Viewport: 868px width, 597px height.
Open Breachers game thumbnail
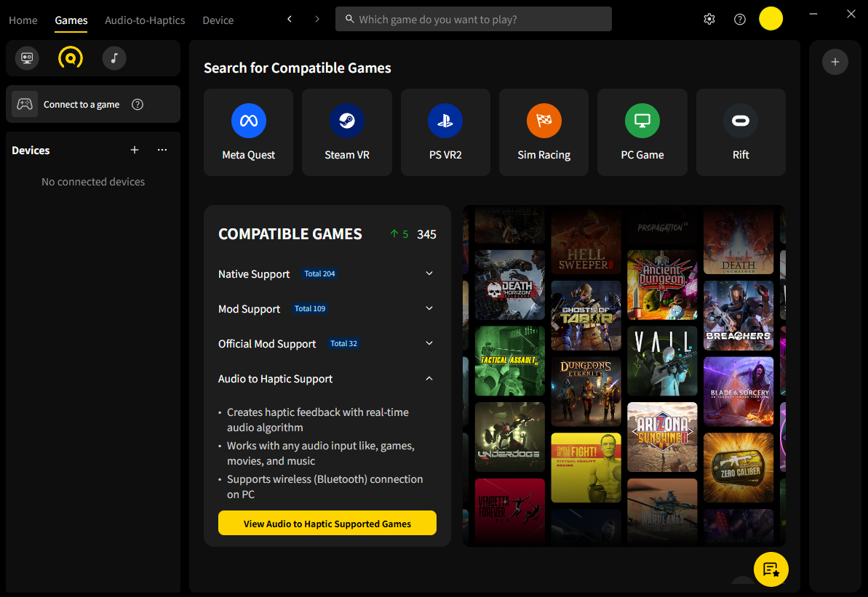coord(738,316)
